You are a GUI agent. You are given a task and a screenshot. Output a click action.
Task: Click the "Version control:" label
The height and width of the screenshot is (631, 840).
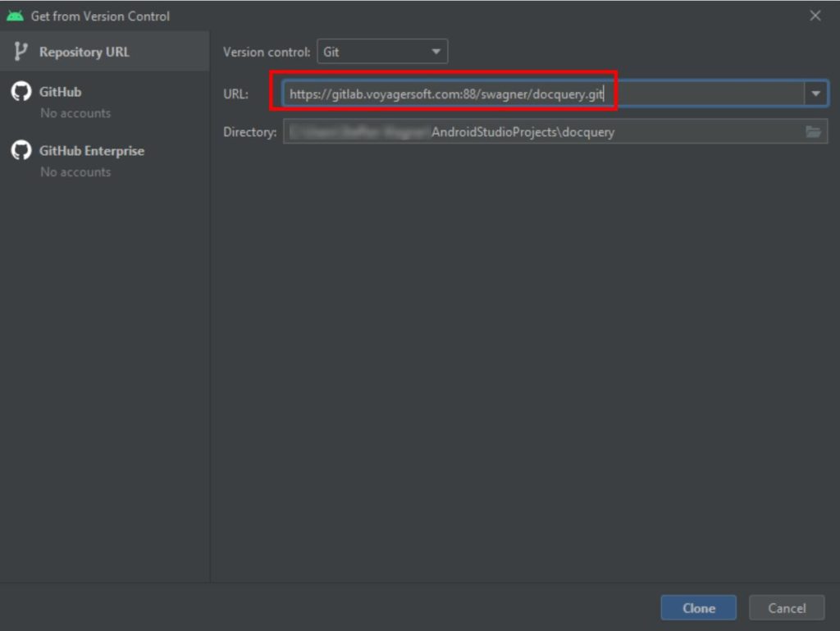click(267, 52)
